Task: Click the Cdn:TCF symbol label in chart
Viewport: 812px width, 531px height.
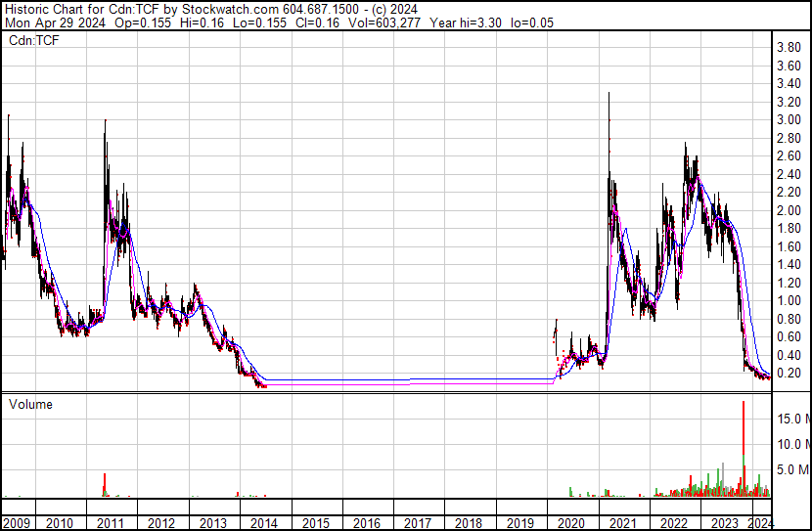Action: (33, 40)
